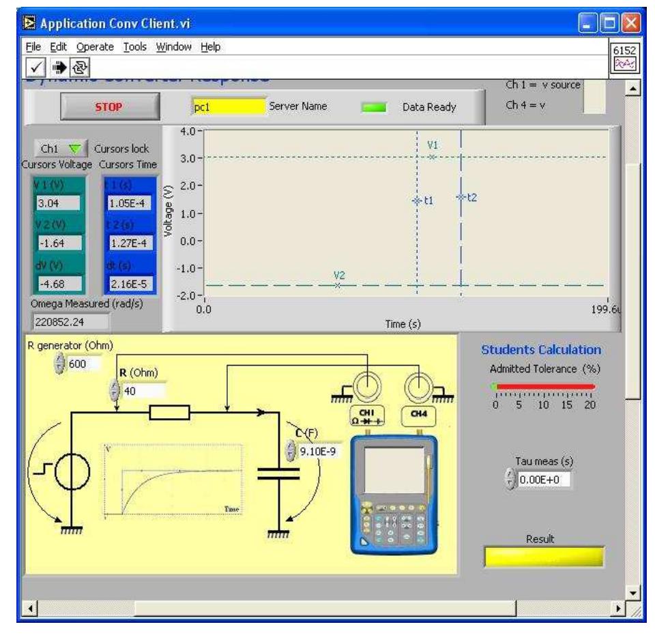The width and height of the screenshot is (655, 644).
Task: Adjust the R (Ohm) value stepper
Action: 114,390
